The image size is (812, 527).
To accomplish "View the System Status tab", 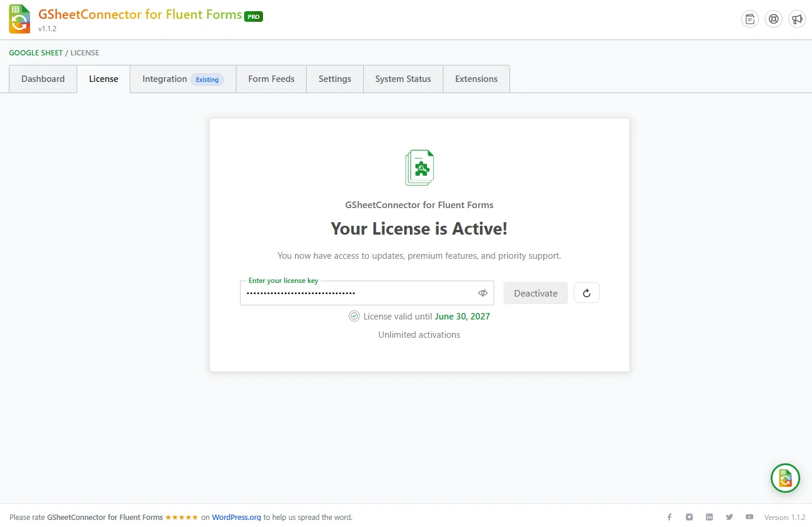I will point(403,79).
